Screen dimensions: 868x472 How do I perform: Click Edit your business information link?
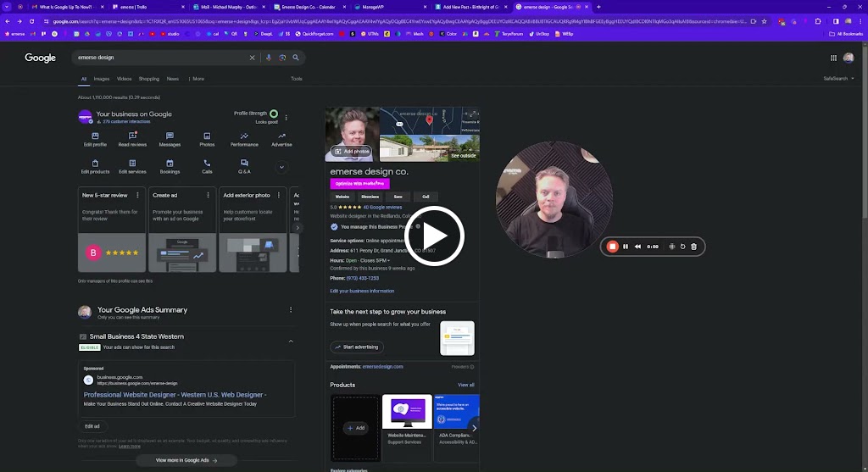(362, 291)
